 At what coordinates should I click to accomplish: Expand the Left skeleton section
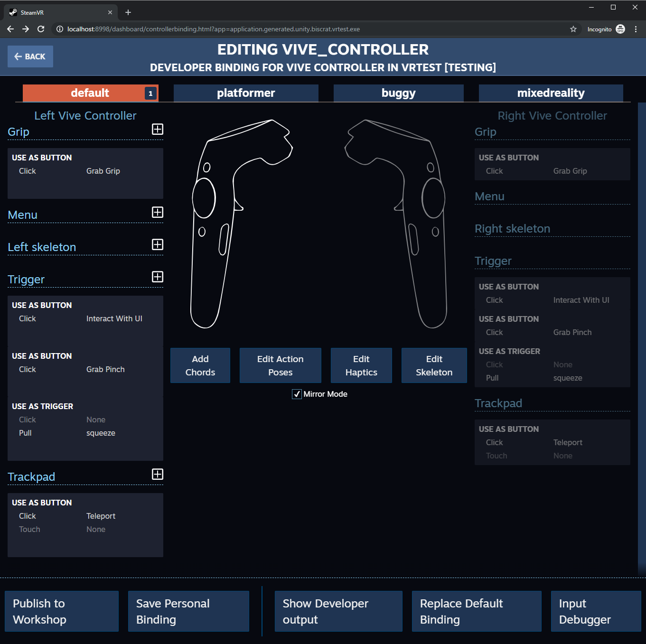[157, 245]
